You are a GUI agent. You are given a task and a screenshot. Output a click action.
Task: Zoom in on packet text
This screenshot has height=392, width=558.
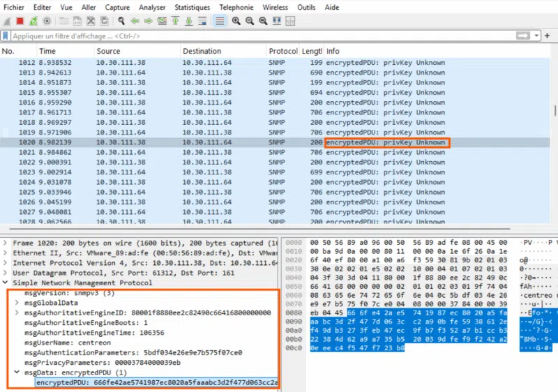236,21
